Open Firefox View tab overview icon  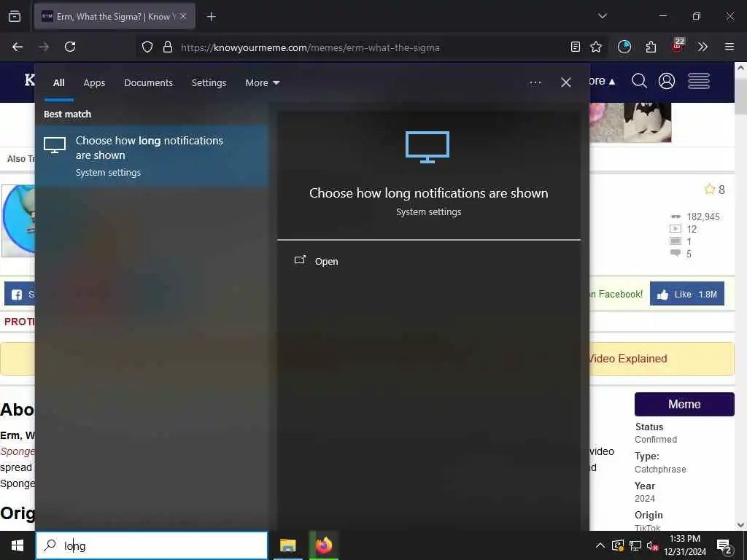(15, 17)
